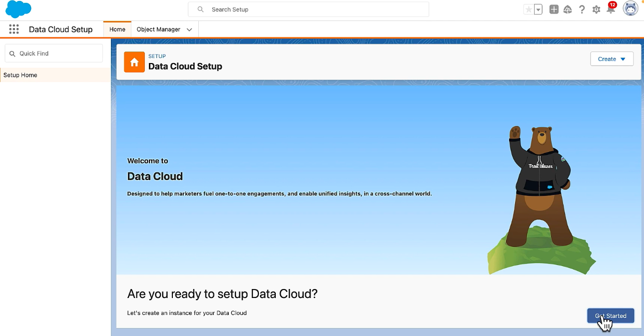Image resolution: width=644 pixels, height=336 pixels.
Task: Open the Setup gear icon
Action: click(596, 8)
